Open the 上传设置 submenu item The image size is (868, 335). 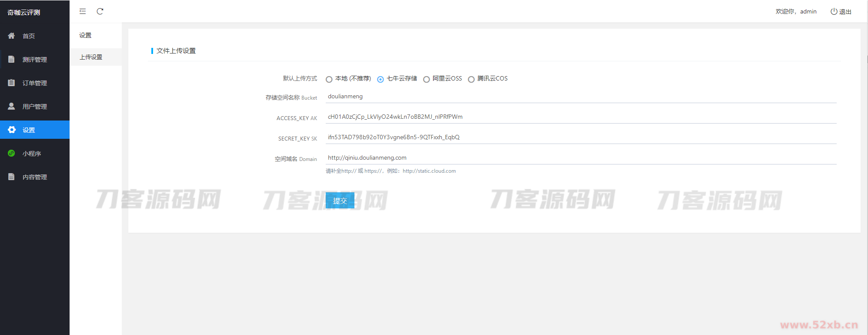pos(91,57)
